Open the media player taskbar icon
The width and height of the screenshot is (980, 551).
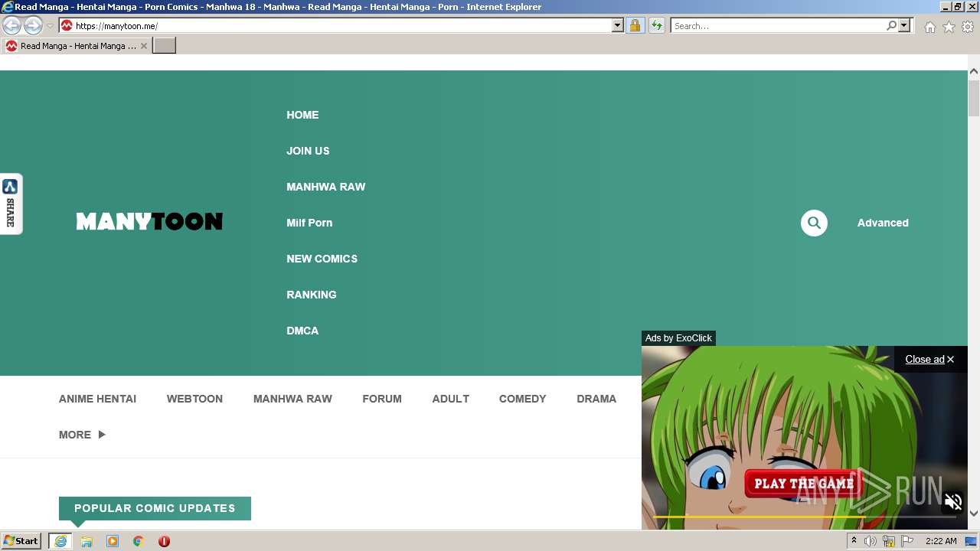[113, 541]
